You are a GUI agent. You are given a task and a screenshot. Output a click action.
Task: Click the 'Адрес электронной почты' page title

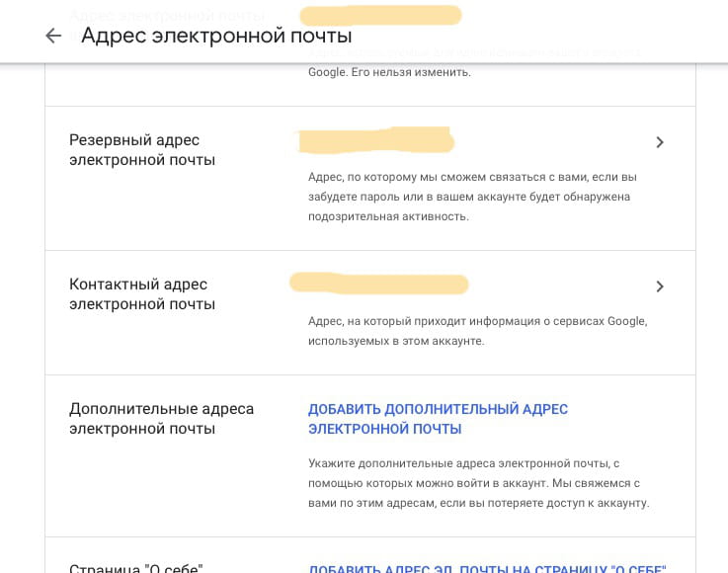[216, 36]
